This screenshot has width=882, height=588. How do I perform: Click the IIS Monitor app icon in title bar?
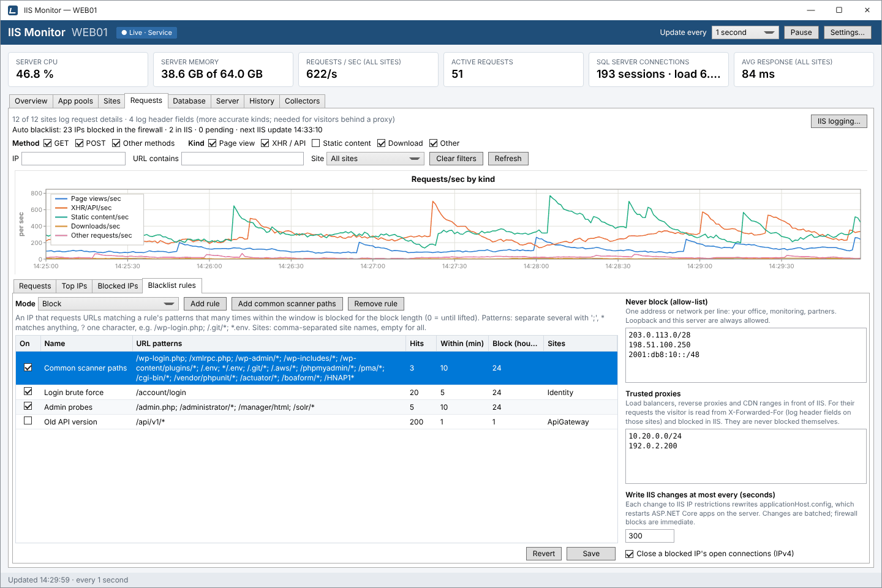pos(12,10)
